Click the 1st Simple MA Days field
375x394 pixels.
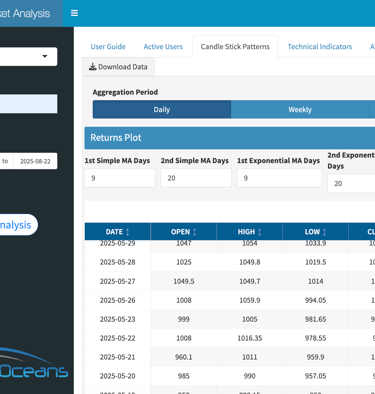[x=120, y=178]
